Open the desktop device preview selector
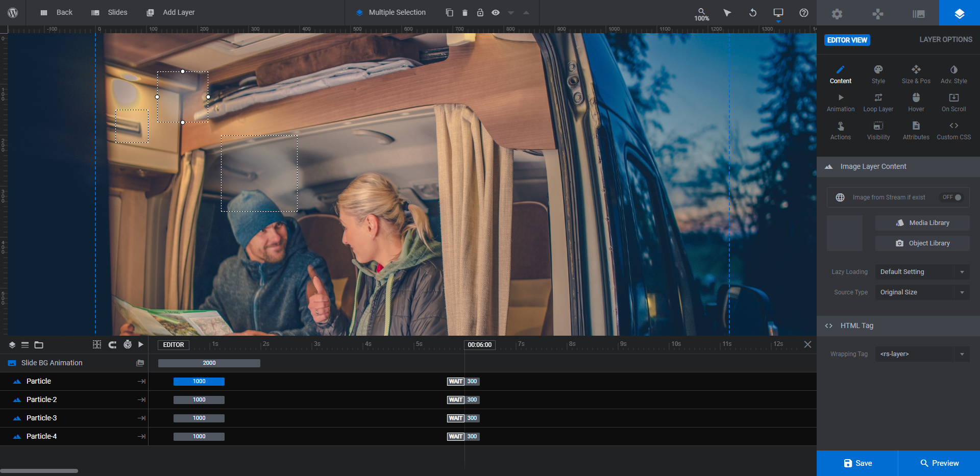Viewport: 980px width, 476px height. pos(778,13)
